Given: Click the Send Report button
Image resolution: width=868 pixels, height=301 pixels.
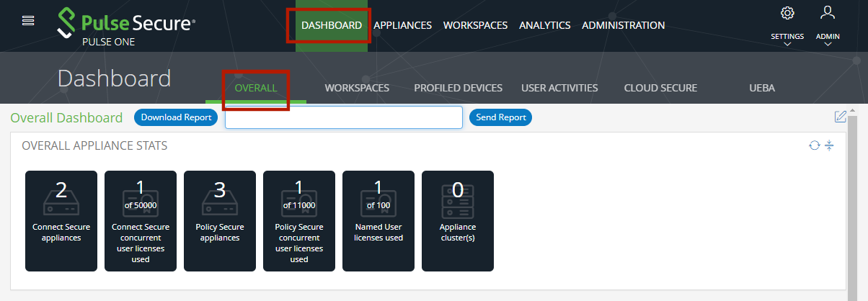Looking at the screenshot, I should (500, 117).
